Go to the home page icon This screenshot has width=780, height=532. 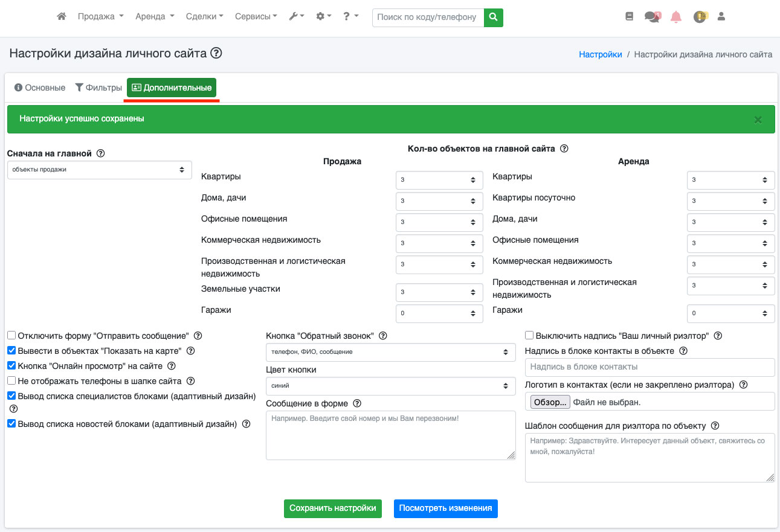point(61,17)
